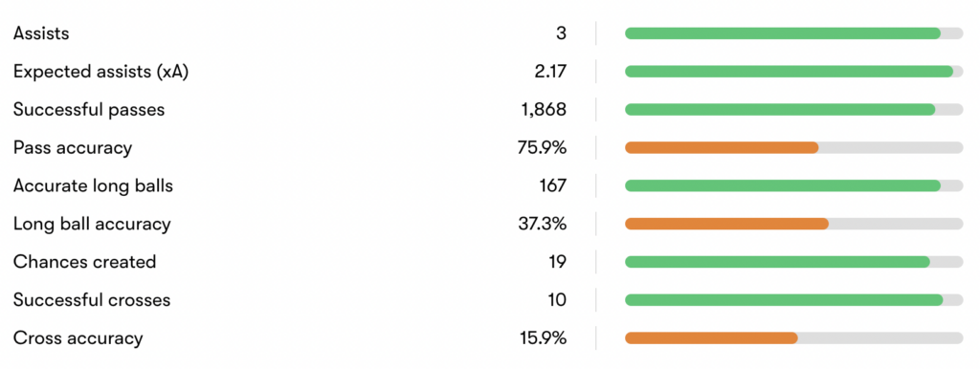Select the Long ball accuracy label
The height and width of the screenshot is (369, 980).
[x=92, y=224]
